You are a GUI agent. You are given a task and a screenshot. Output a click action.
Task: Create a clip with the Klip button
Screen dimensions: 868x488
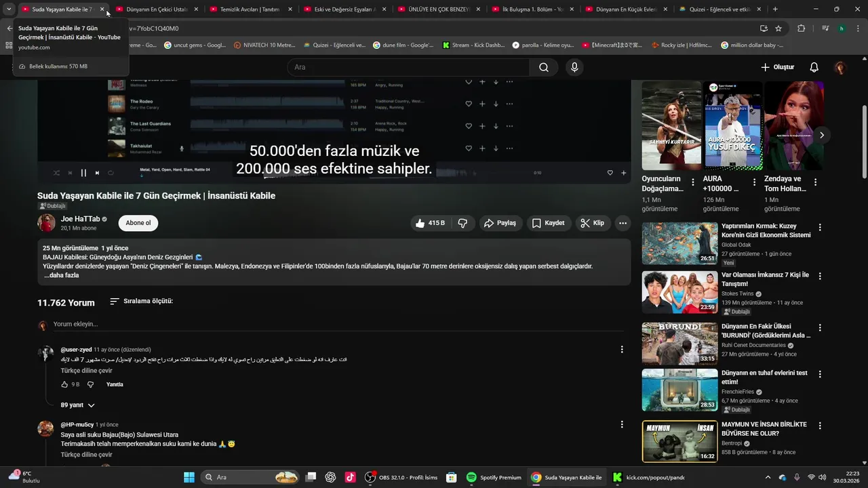coord(592,223)
